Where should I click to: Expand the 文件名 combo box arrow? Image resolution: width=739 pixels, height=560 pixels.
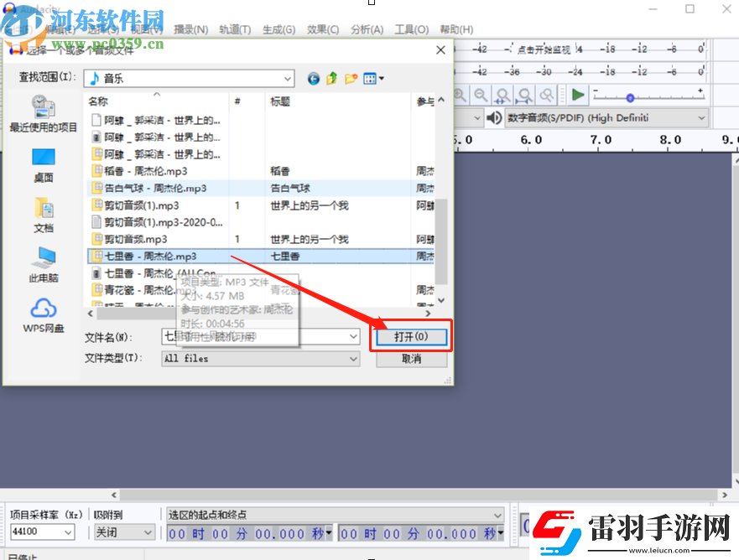[x=353, y=336]
